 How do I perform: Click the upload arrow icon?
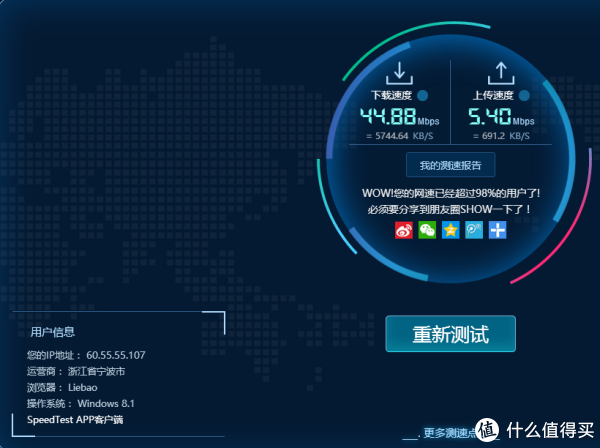click(x=501, y=73)
